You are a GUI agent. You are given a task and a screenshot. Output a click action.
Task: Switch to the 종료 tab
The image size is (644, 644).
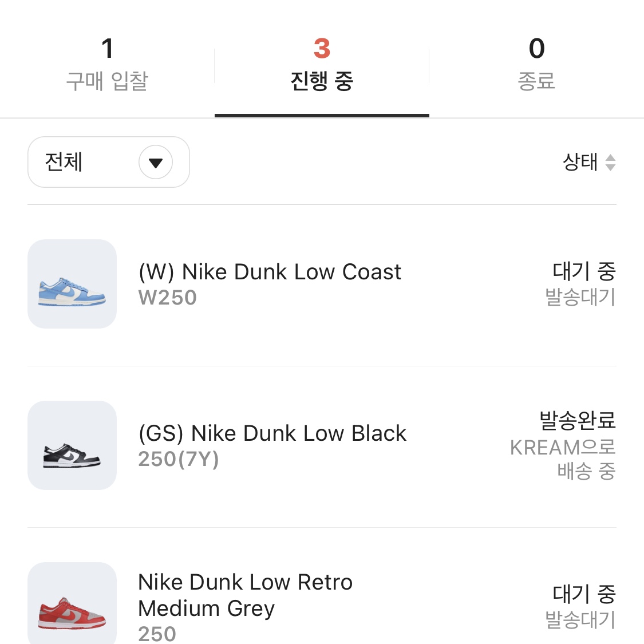[x=536, y=66]
